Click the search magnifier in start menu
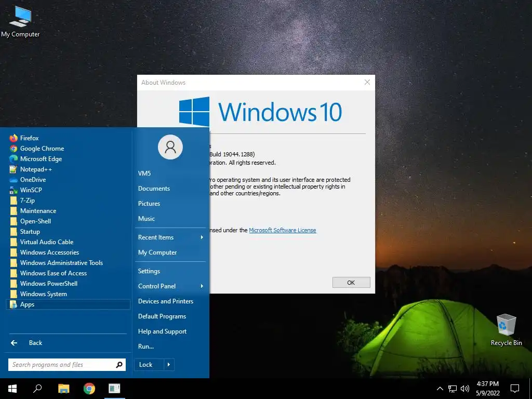Screen dimensions: 532x399 tap(119, 365)
